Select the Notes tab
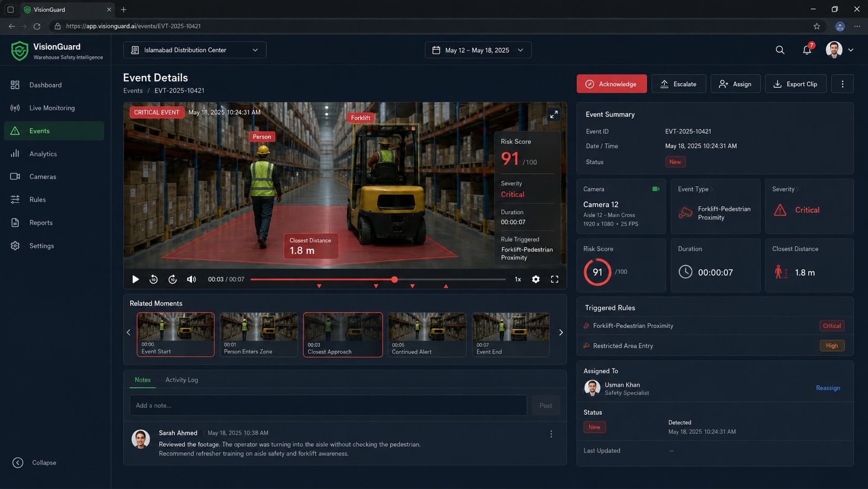Screen dimensions: 868x489 142,380
